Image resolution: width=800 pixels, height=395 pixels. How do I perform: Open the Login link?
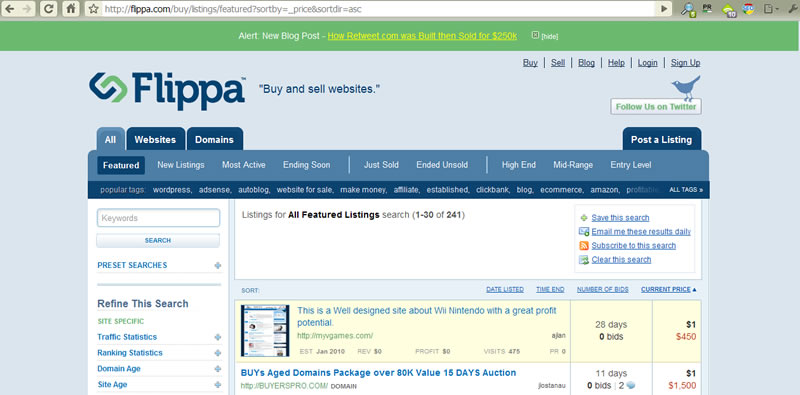point(647,63)
